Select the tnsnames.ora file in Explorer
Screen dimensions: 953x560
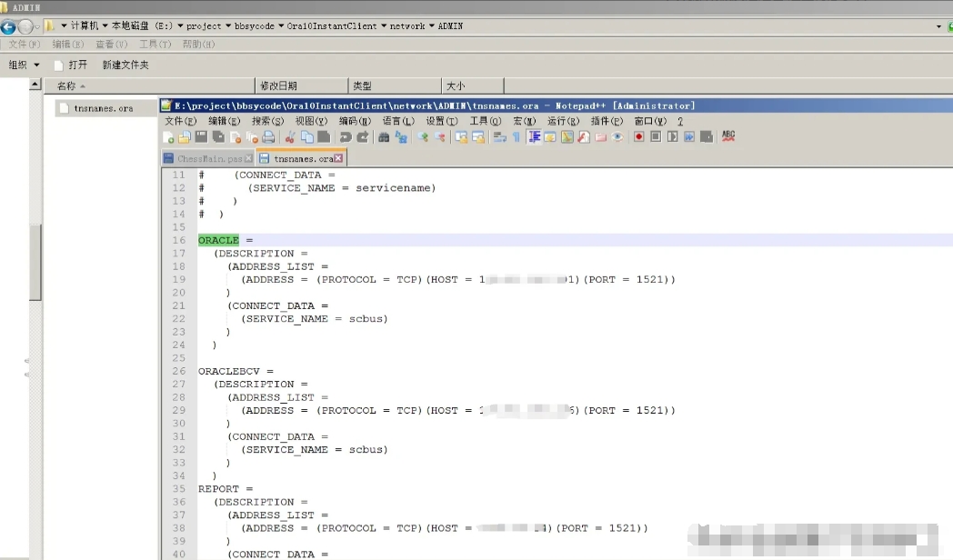pyautogui.click(x=103, y=108)
